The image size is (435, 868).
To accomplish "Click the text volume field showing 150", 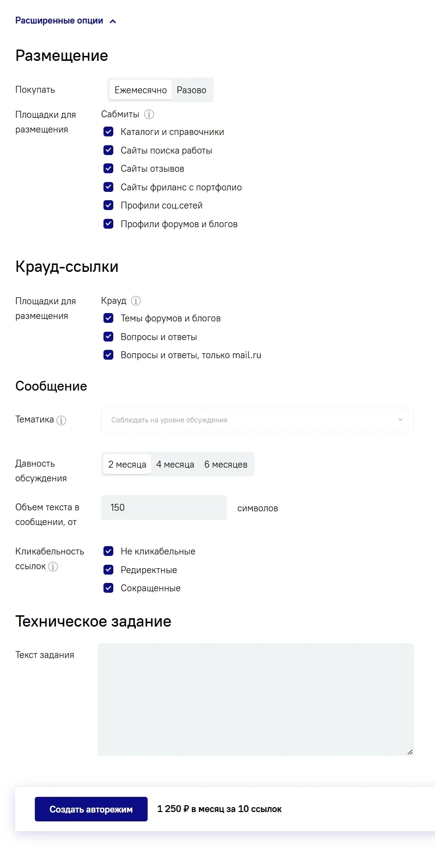I will point(164,507).
